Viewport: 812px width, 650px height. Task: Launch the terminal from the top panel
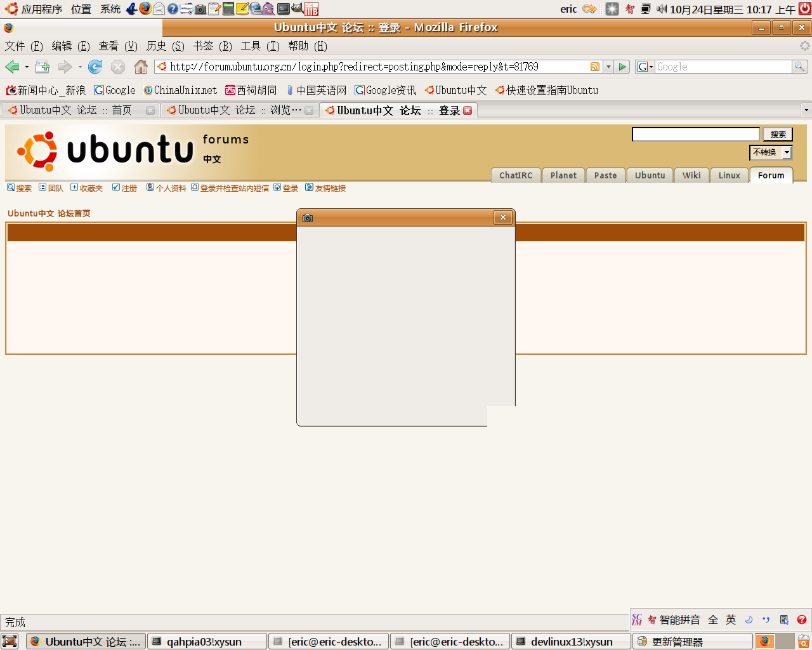(x=284, y=9)
